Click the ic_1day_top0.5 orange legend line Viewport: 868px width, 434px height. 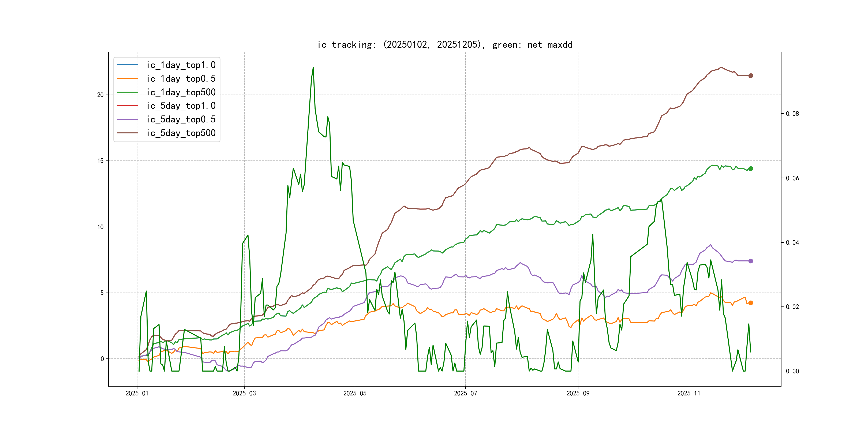[x=127, y=78]
